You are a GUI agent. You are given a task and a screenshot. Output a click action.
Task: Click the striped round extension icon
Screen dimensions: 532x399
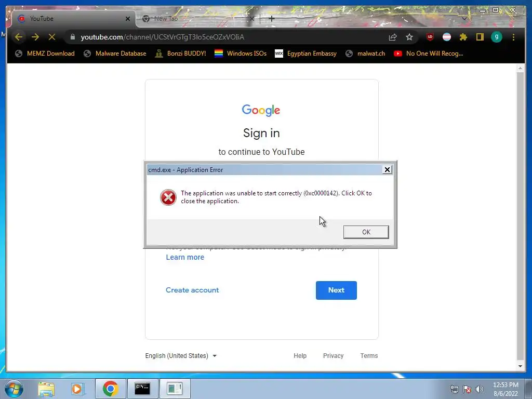coord(446,37)
